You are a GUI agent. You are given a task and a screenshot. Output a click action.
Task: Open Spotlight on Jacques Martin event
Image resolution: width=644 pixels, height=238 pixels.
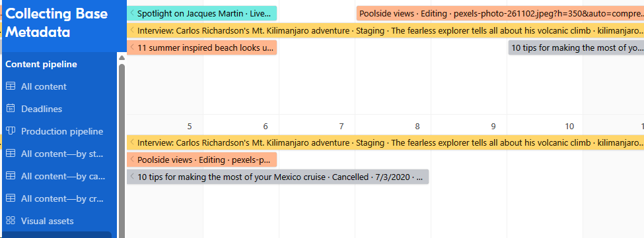pyautogui.click(x=201, y=14)
